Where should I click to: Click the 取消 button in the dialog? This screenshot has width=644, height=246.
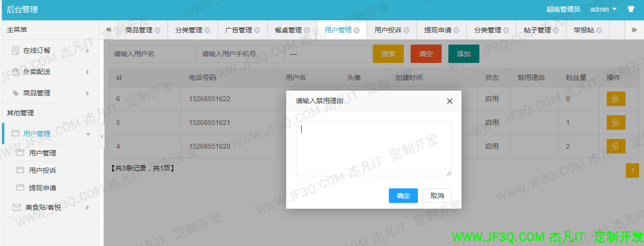coord(437,196)
